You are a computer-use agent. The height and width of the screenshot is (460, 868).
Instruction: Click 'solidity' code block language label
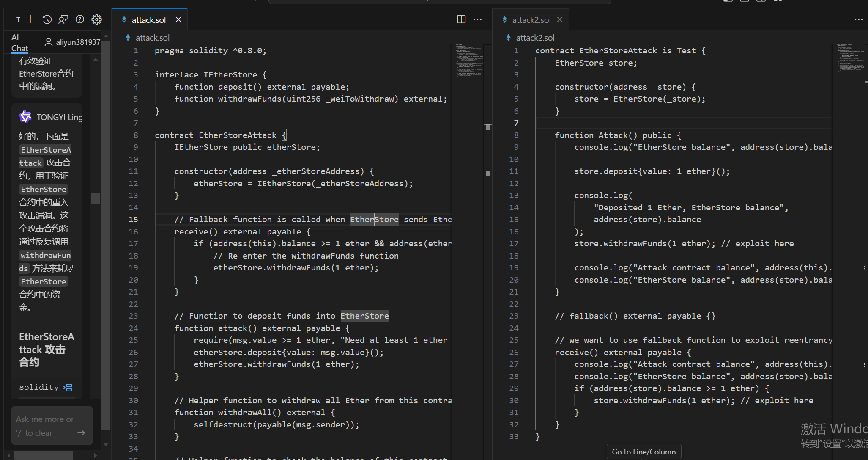[x=39, y=387]
